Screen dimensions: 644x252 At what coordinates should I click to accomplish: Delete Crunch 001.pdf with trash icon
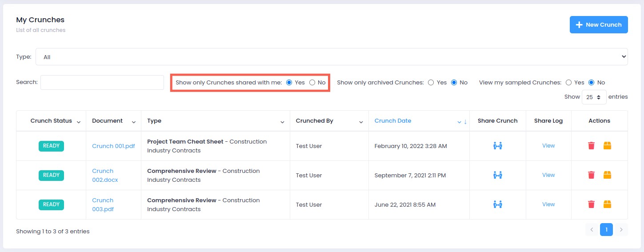point(591,146)
